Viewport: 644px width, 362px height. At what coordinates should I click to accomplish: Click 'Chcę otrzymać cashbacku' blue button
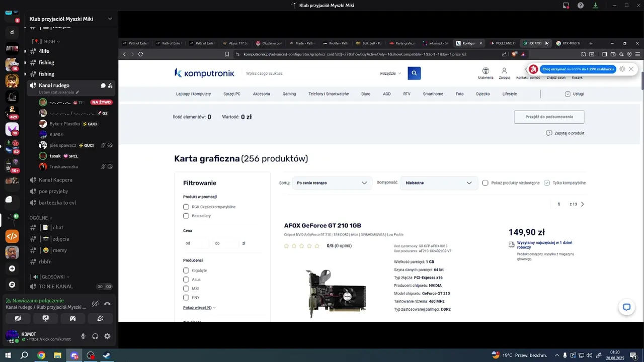579,69
